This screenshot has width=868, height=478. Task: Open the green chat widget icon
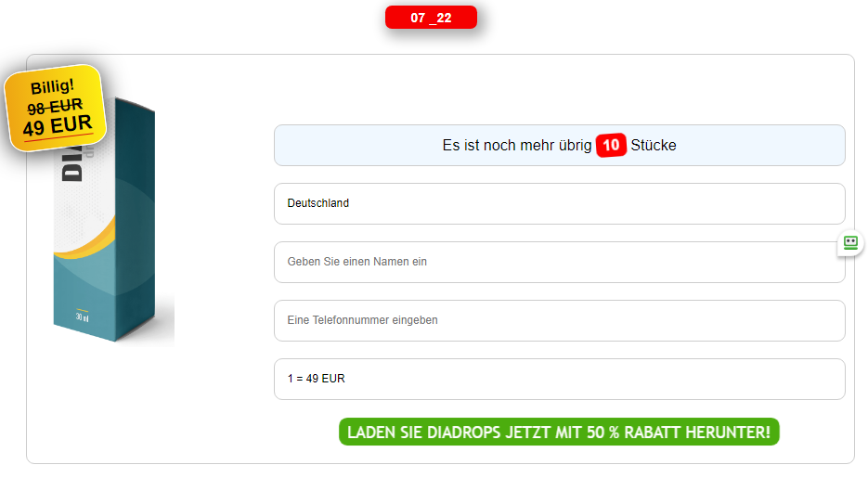point(850,242)
